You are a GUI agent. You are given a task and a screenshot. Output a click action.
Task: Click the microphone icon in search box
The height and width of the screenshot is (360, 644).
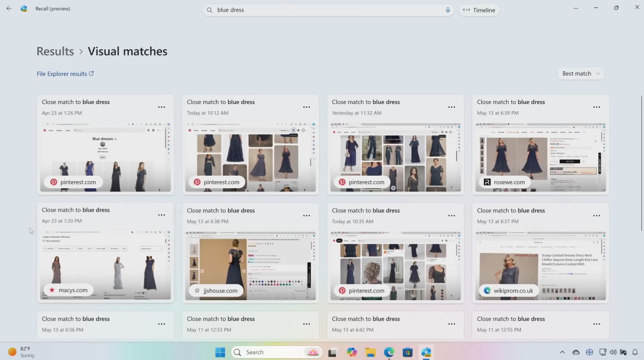447,10
